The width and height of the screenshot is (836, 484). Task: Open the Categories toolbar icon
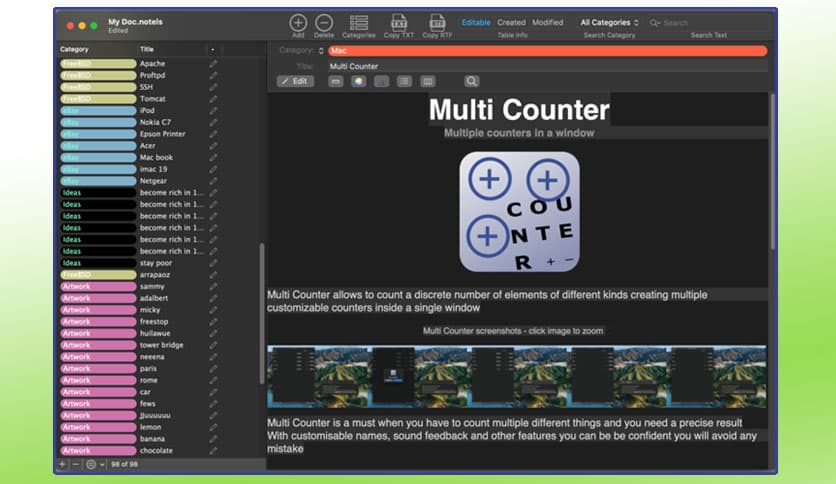point(358,22)
